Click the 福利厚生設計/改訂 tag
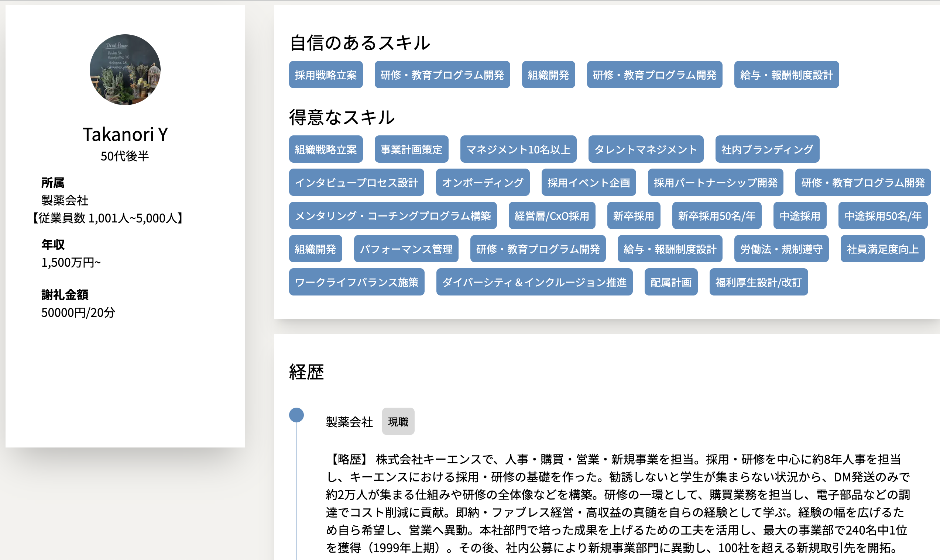The image size is (940, 560). 758,282
